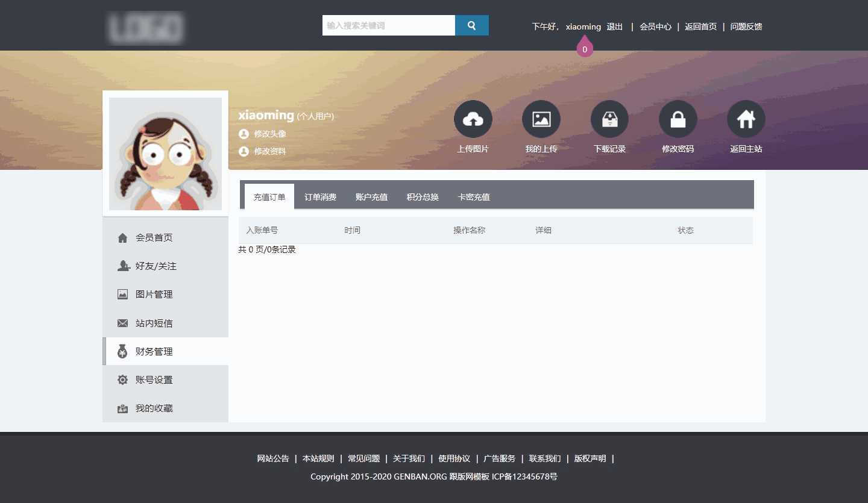Open the 卡密充值 tab
Viewport: 868px width, 503px height.
[474, 197]
